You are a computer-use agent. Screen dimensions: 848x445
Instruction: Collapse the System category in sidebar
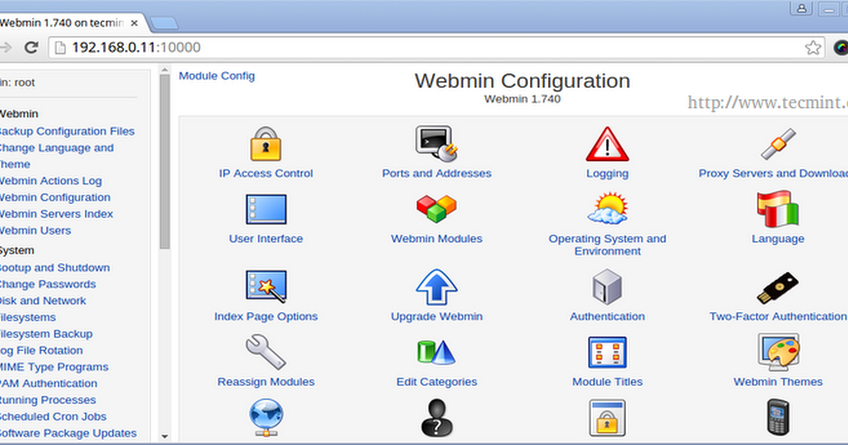tap(17, 250)
